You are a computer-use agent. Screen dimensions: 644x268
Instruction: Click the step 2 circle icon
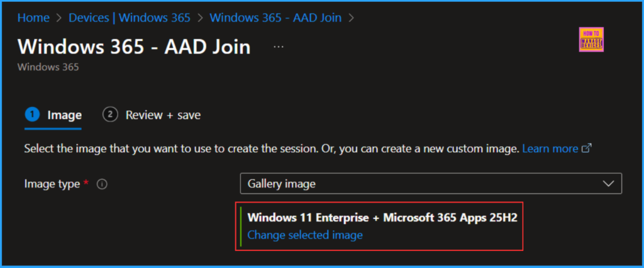(x=110, y=114)
